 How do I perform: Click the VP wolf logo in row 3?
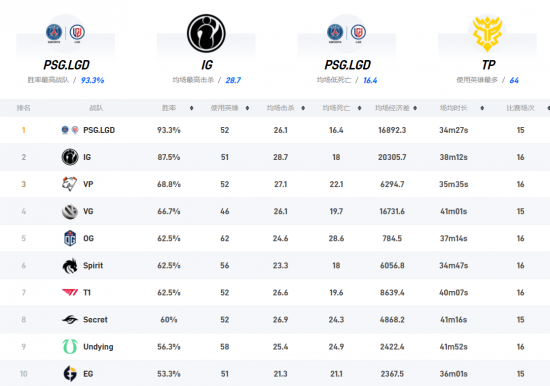(x=69, y=184)
